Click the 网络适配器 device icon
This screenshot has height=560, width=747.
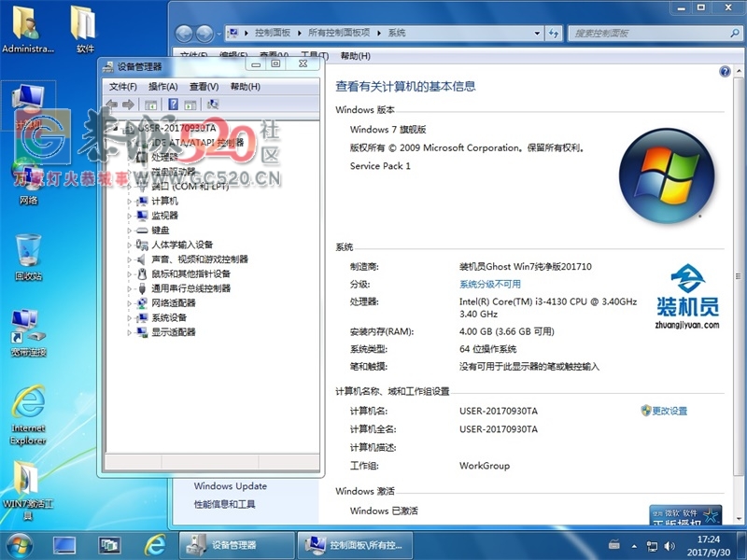pos(142,302)
